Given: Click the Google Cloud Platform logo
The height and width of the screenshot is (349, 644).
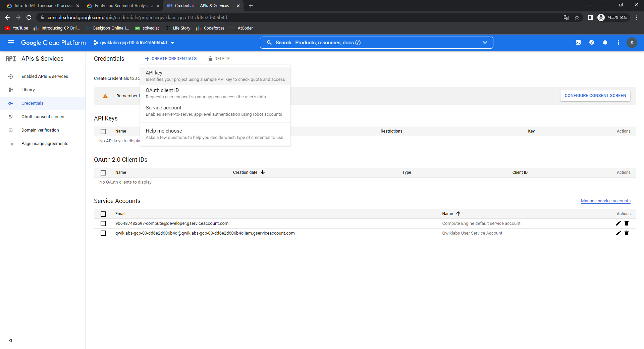Looking at the screenshot, I should tap(53, 43).
